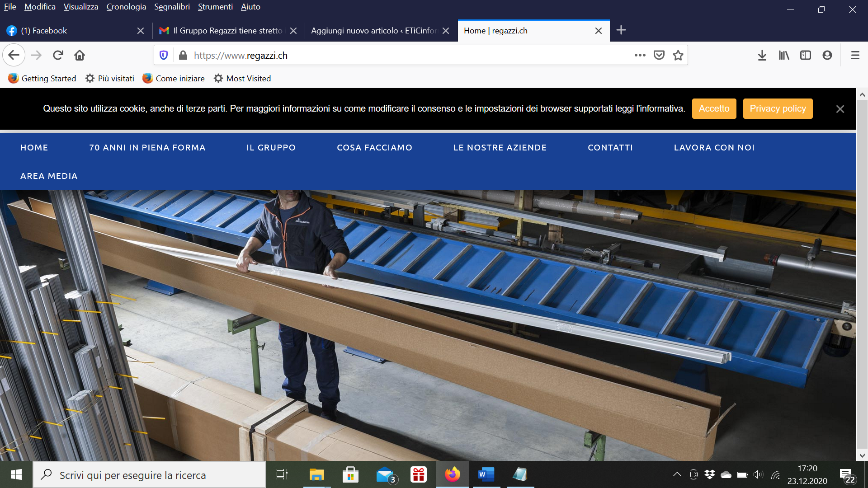
Task: Open Word from the taskbar
Action: [x=486, y=474]
